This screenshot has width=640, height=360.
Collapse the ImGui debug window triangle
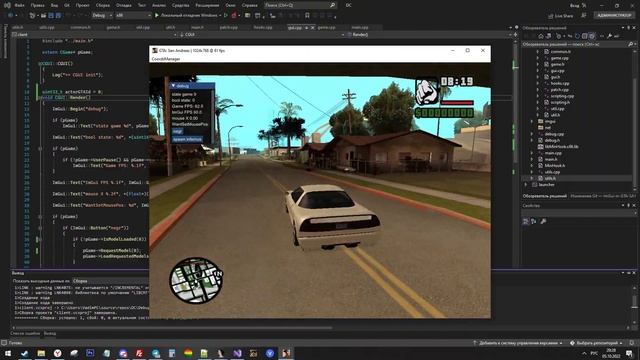[x=173, y=86]
